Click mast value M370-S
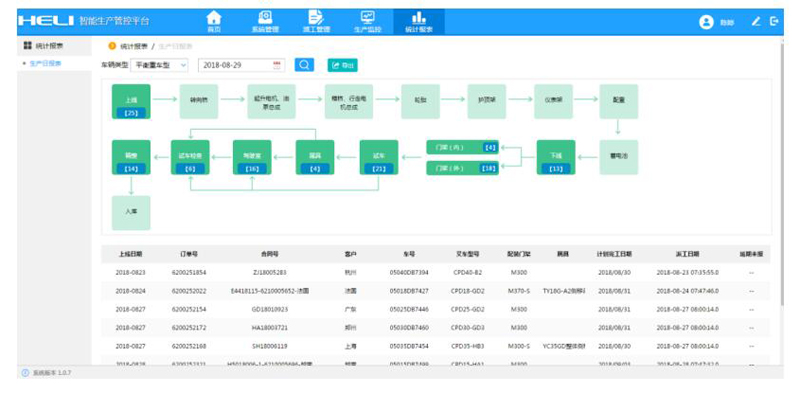Image resolution: width=800 pixels, height=393 pixels. pyautogui.click(x=519, y=291)
